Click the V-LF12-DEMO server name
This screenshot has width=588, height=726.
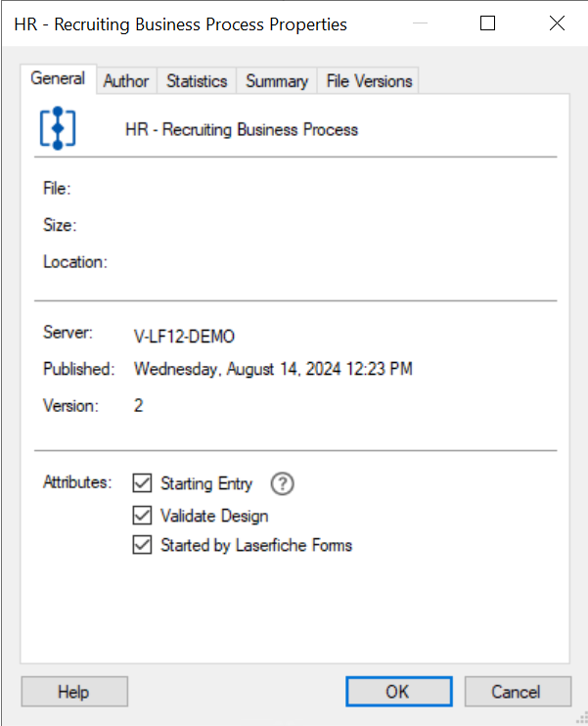tap(184, 337)
